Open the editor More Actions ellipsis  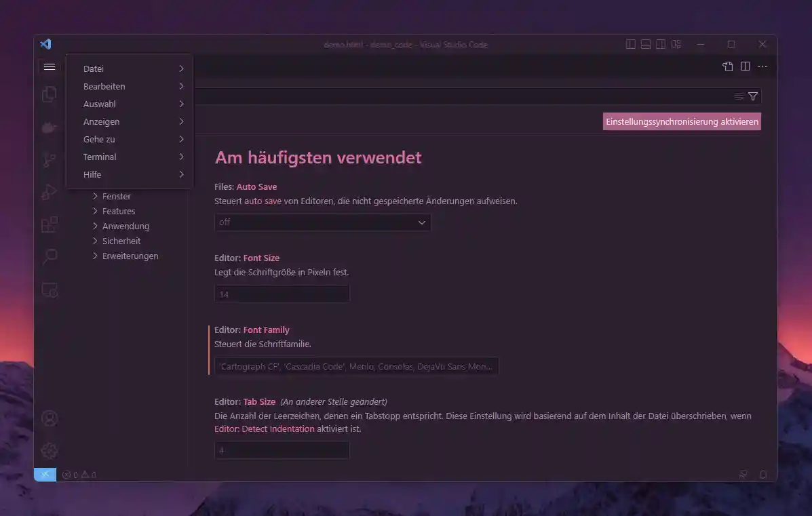click(762, 66)
